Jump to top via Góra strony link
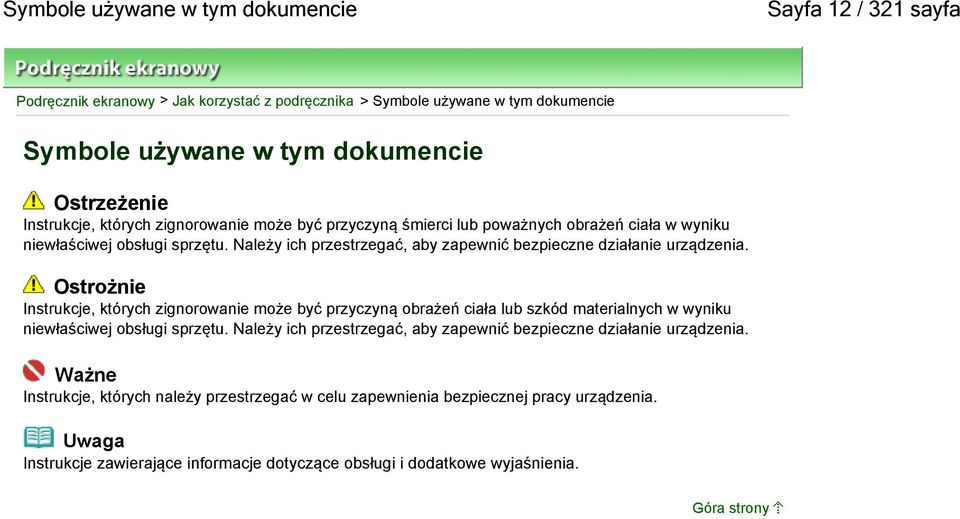 point(730,508)
